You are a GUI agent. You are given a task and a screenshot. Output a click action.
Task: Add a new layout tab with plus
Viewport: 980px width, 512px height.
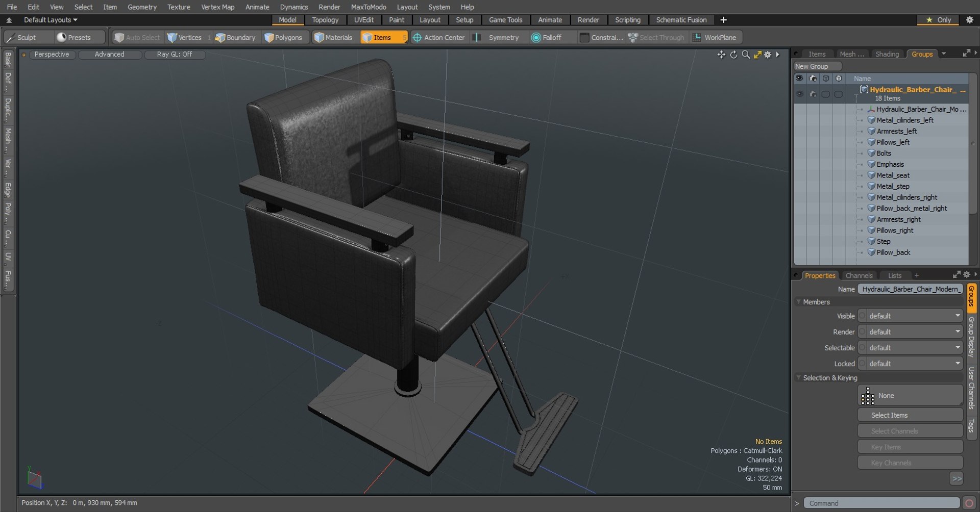pyautogui.click(x=723, y=20)
